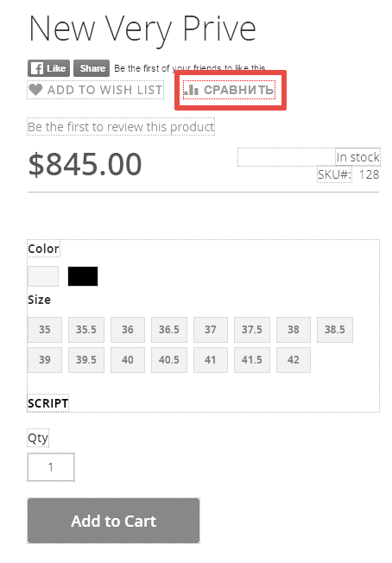Image resolution: width=392 pixels, height=563 pixels.
Task: Click the compare bar chart icon
Action: (x=192, y=90)
